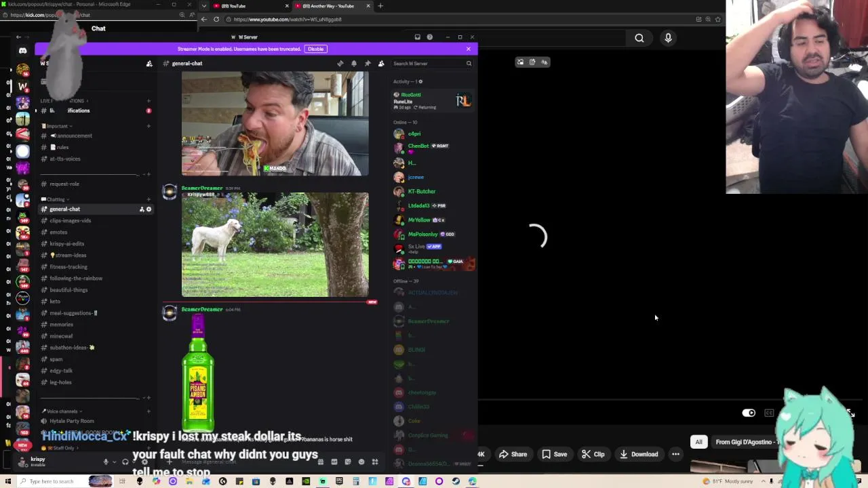Open Edge tab list dropdown

pos(205,6)
